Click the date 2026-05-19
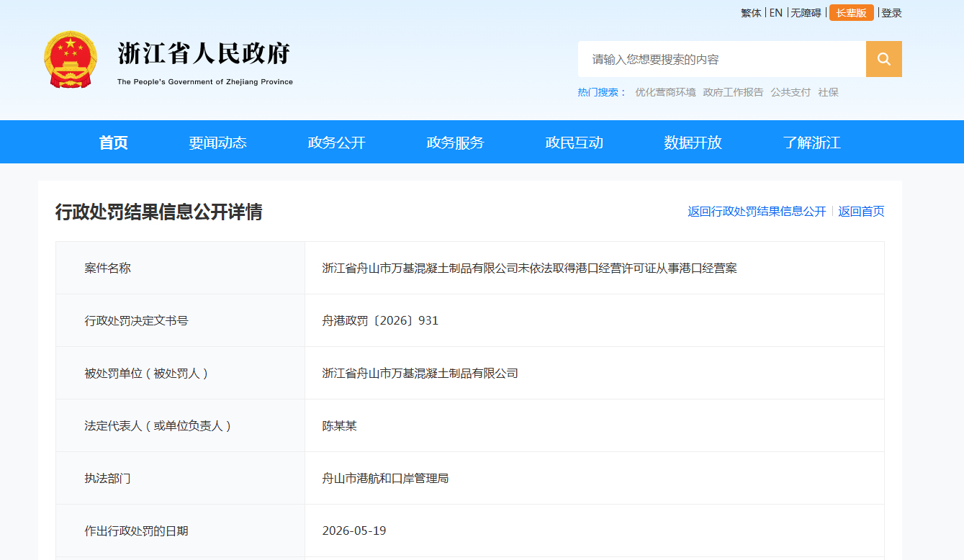 click(x=354, y=531)
